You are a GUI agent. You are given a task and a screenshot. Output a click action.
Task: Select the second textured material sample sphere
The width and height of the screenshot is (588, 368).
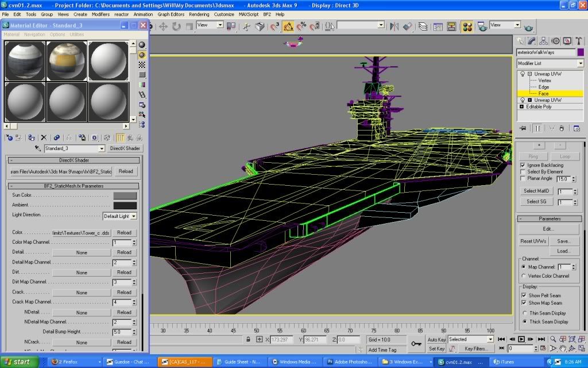[x=66, y=60]
